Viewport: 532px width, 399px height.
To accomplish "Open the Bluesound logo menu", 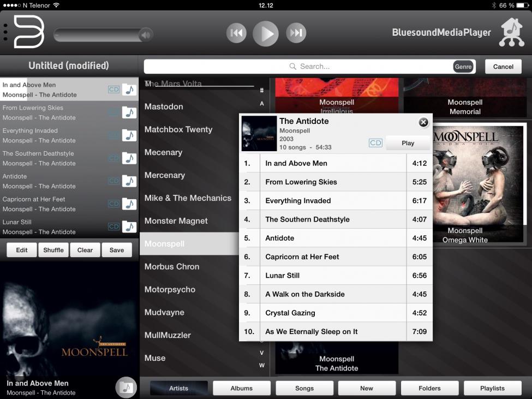I will 29,32.
